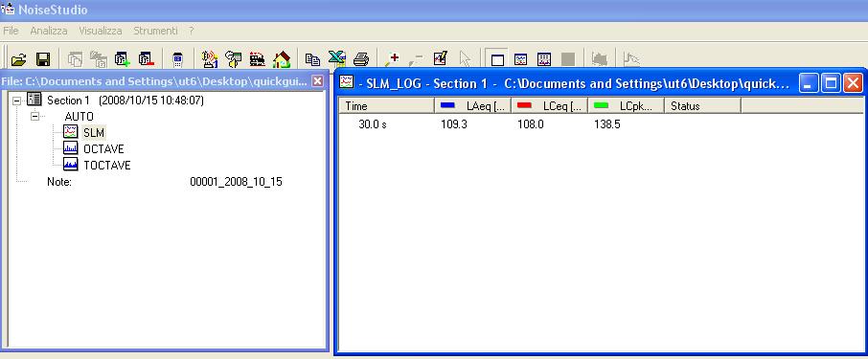Collapse the AUTO tree branch

click(34, 117)
